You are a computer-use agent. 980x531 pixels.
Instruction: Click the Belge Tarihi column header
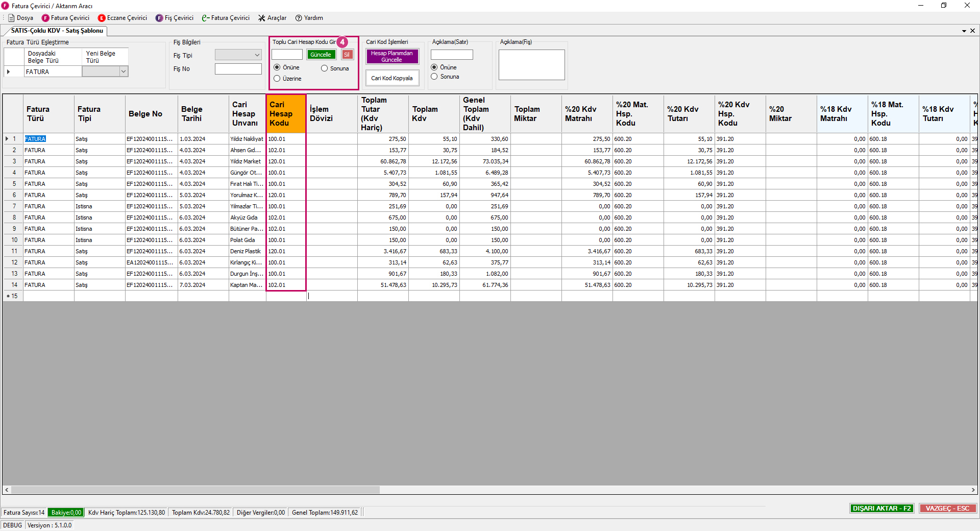[203, 114]
